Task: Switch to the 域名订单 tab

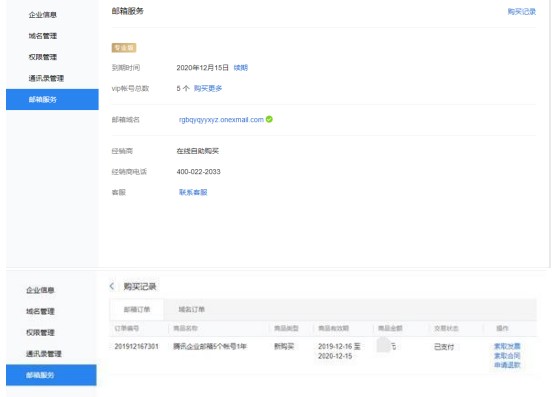Action: click(191, 309)
